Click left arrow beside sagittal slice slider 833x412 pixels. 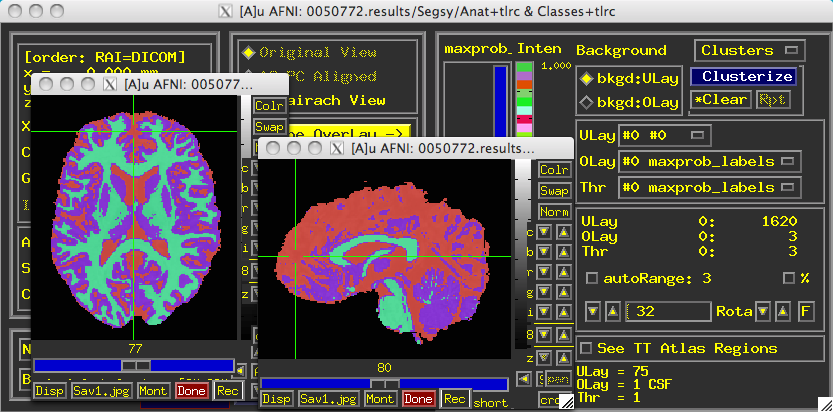(524, 379)
